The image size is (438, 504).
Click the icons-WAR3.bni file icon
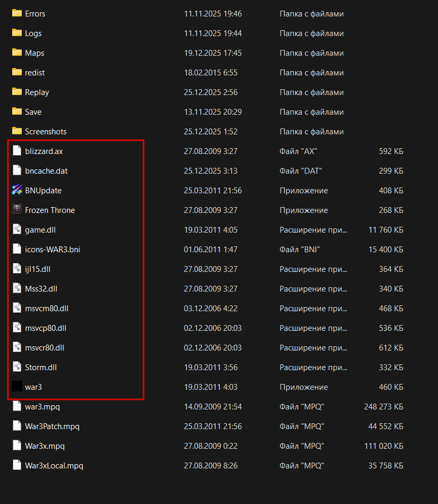pyautogui.click(x=16, y=249)
